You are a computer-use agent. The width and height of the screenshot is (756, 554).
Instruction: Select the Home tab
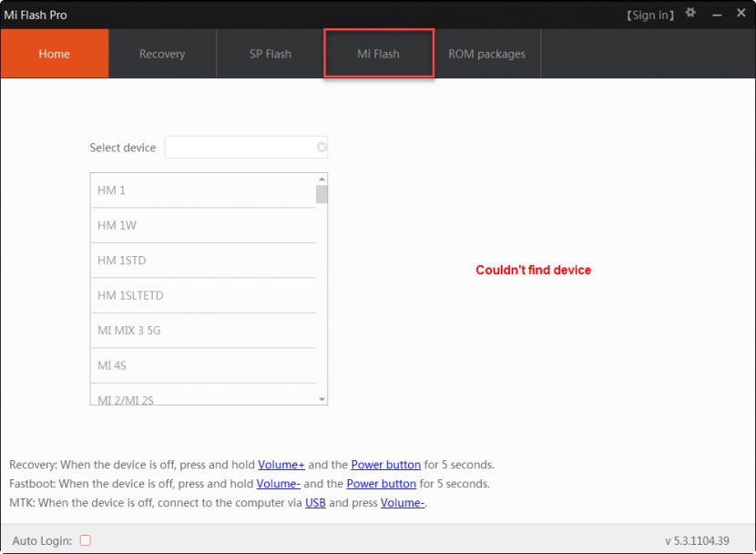pos(55,54)
